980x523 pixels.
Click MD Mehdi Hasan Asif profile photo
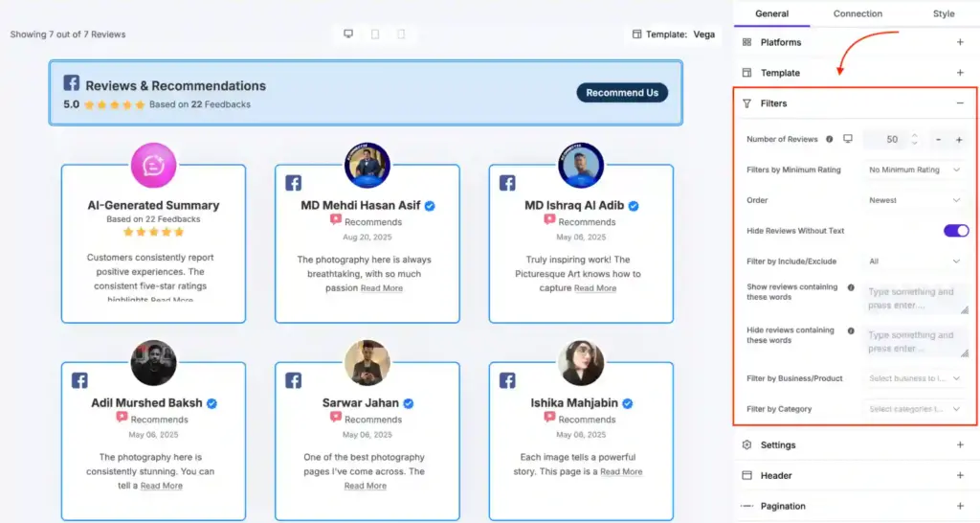pos(367,165)
